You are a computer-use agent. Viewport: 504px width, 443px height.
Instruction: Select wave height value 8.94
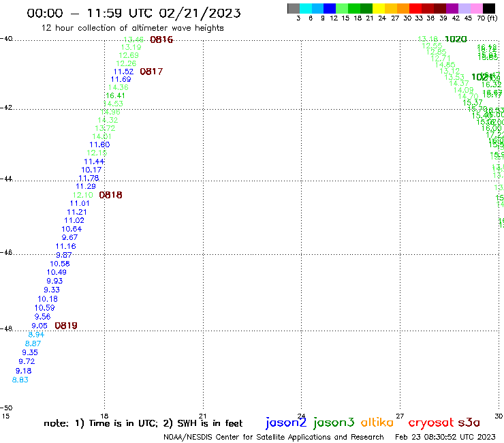click(36, 335)
